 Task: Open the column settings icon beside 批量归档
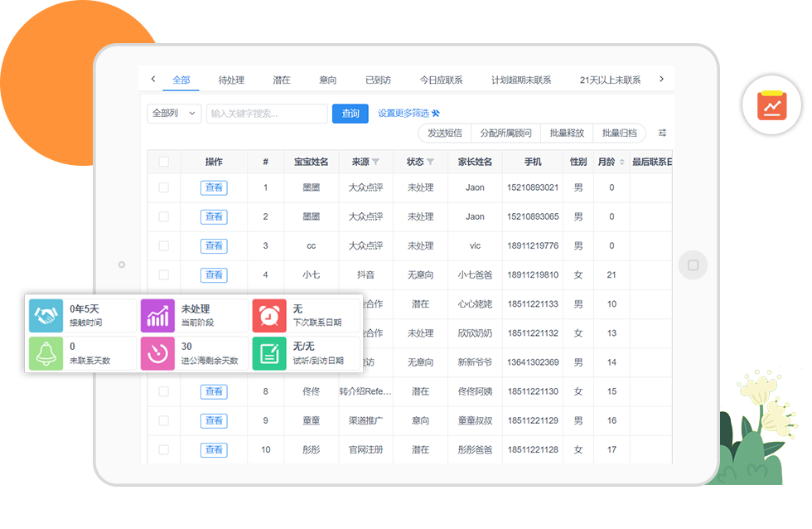[x=662, y=133]
